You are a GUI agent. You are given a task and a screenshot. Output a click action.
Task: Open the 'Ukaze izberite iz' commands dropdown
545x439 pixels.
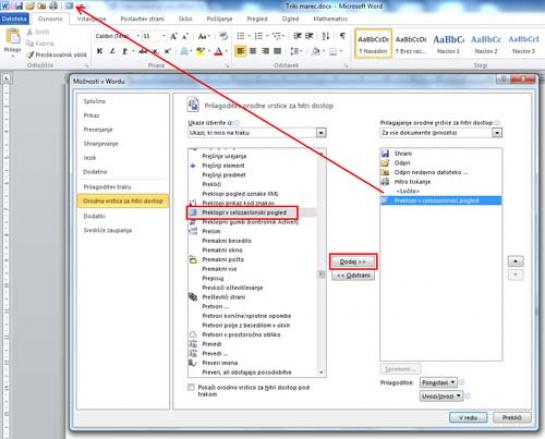321,133
